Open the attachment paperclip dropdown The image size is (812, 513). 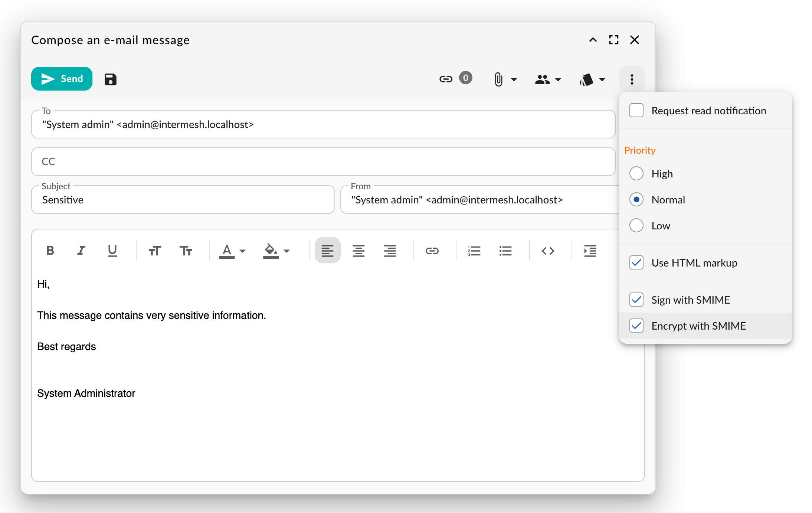point(505,79)
